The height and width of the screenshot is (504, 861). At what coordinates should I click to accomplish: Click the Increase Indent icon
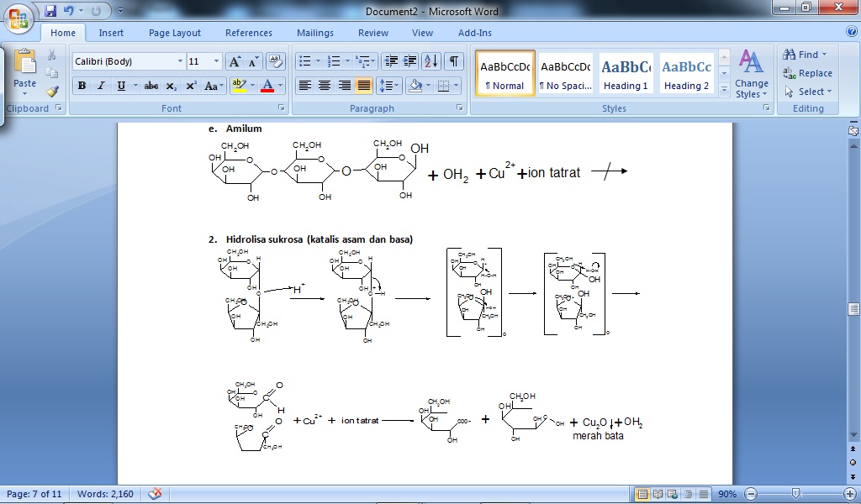point(409,60)
